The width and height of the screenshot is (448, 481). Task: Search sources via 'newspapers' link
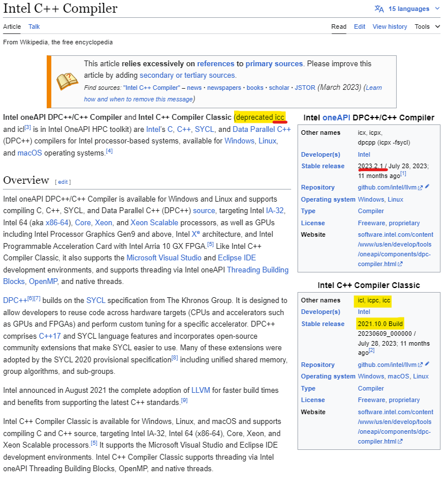(x=224, y=88)
